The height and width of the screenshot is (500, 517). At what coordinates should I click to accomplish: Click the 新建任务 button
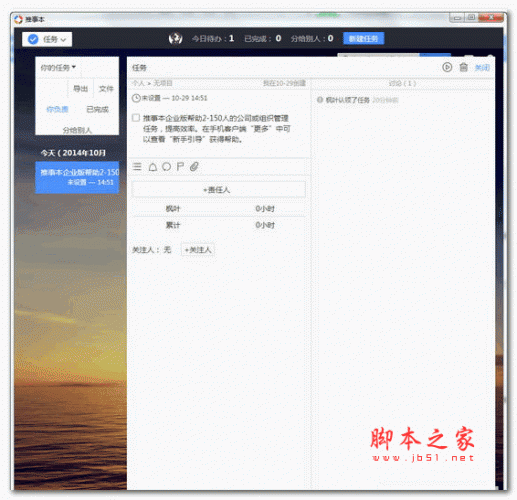click(x=363, y=39)
